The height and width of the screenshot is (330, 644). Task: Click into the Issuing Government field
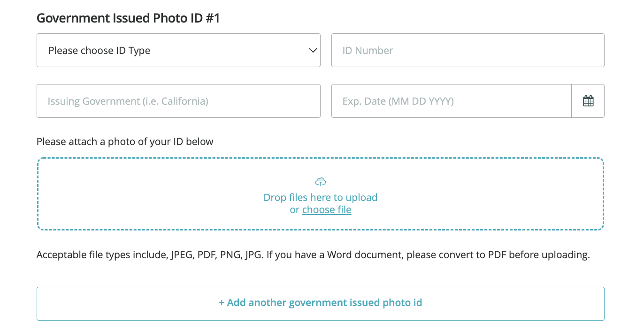pyautogui.click(x=178, y=101)
